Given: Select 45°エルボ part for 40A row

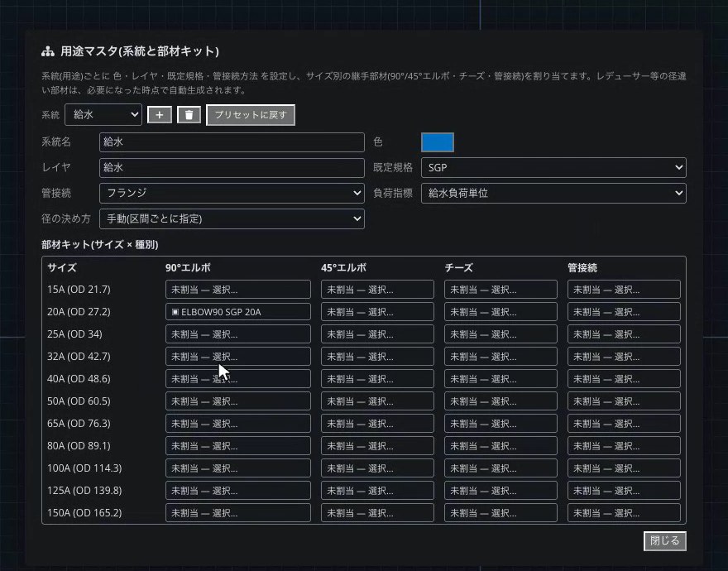Looking at the screenshot, I should [x=377, y=379].
